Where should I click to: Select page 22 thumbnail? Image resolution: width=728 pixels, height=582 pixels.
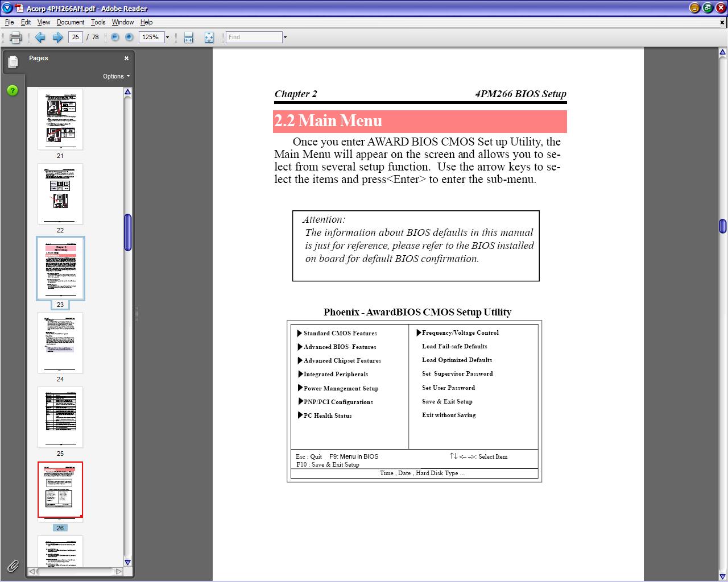60,194
